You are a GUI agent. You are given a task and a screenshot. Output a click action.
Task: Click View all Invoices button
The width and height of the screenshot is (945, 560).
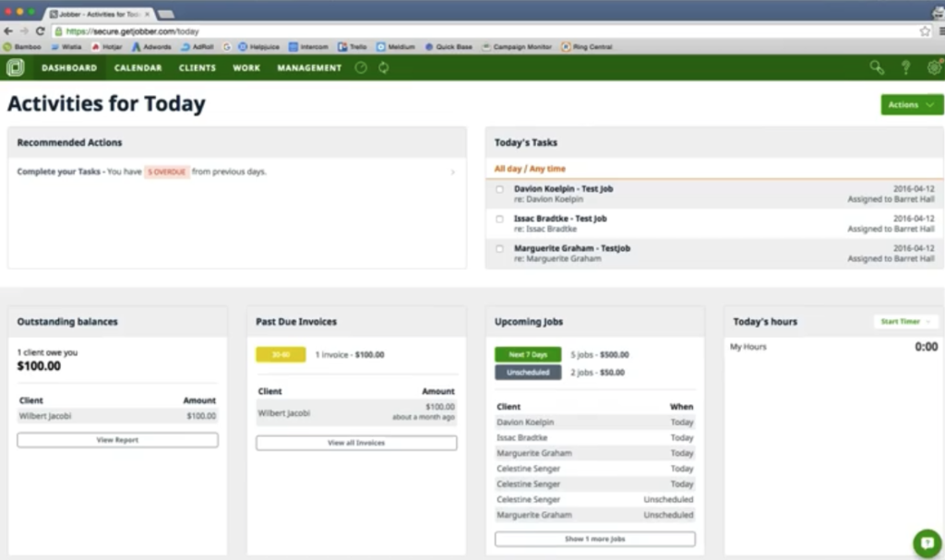click(356, 443)
